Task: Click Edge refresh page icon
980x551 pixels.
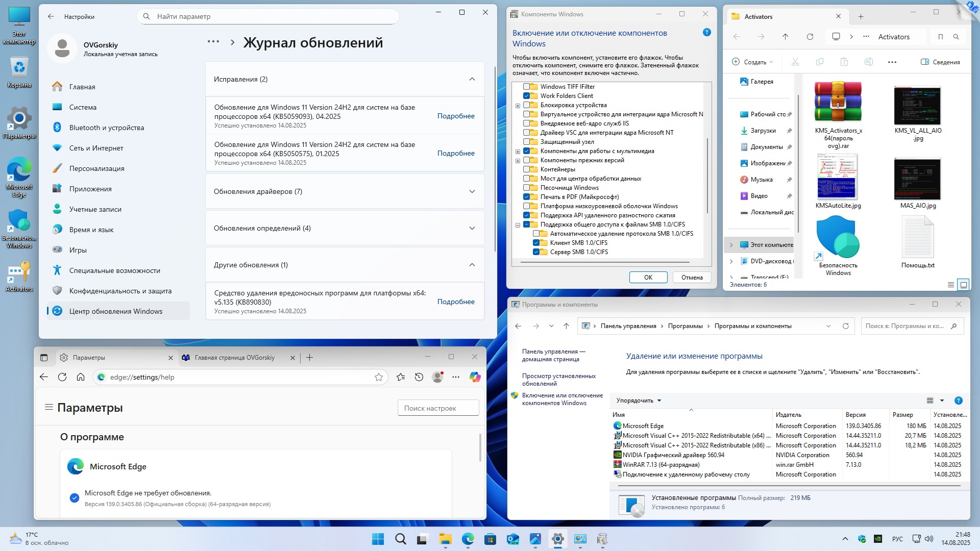Action: tap(62, 377)
